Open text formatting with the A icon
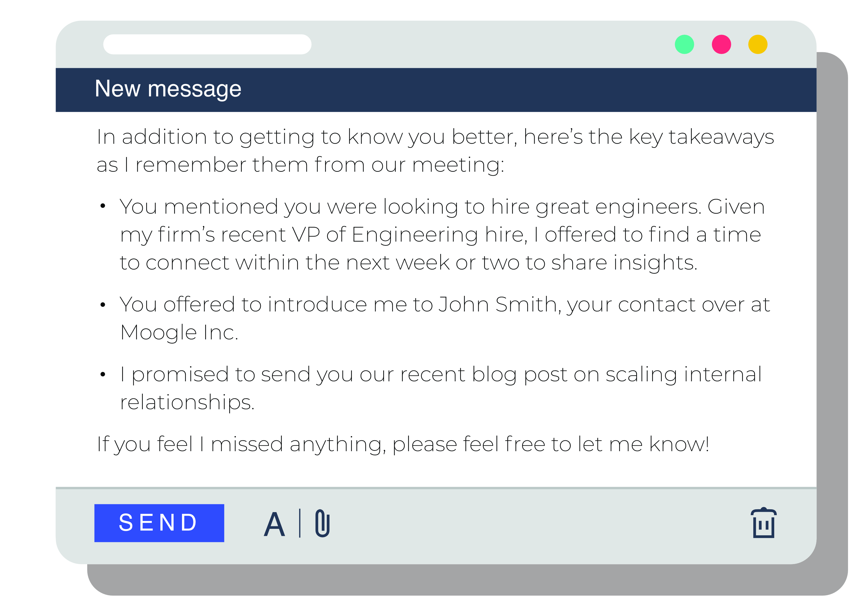Image resolution: width=862 pixels, height=616 pixels. click(x=274, y=524)
